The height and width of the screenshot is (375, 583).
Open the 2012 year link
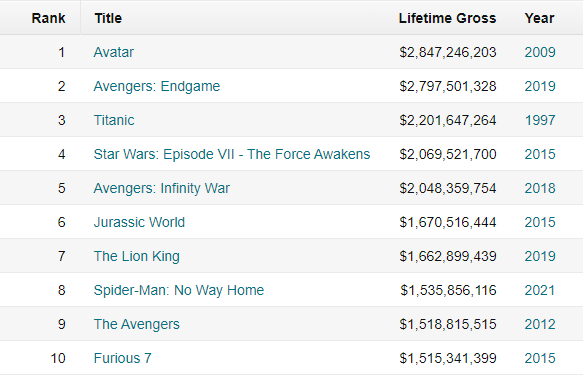click(540, 324)
